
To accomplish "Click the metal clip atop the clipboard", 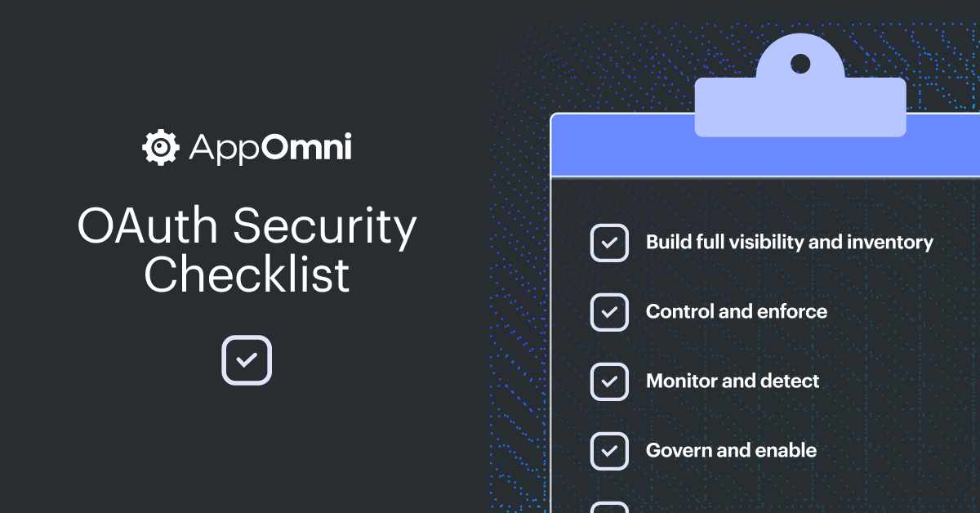I will point(800,106).
